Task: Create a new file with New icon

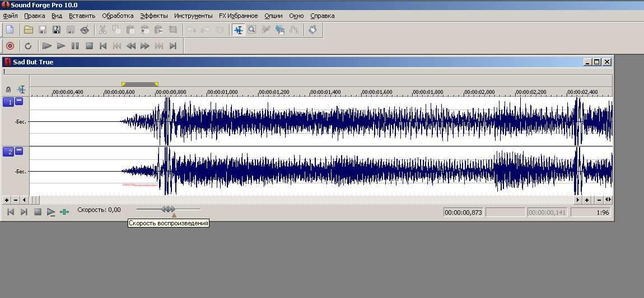Action: point(10,30)
